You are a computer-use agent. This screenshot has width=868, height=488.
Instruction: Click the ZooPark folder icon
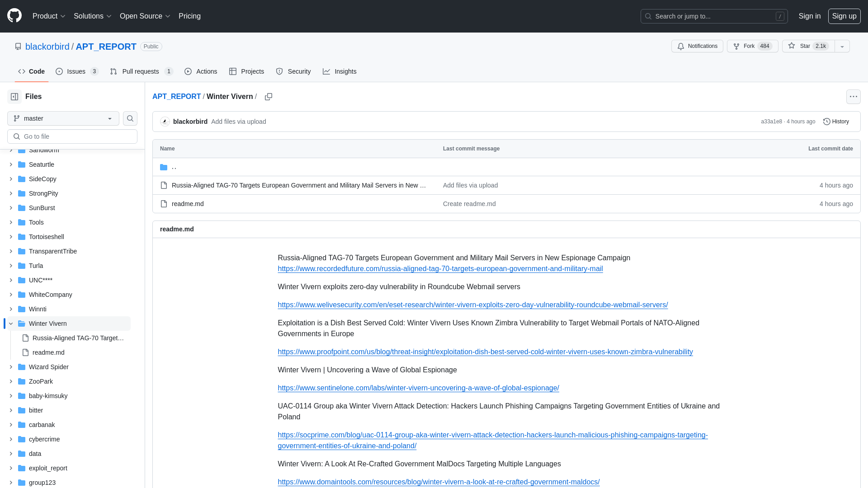[x=22, y=381]
